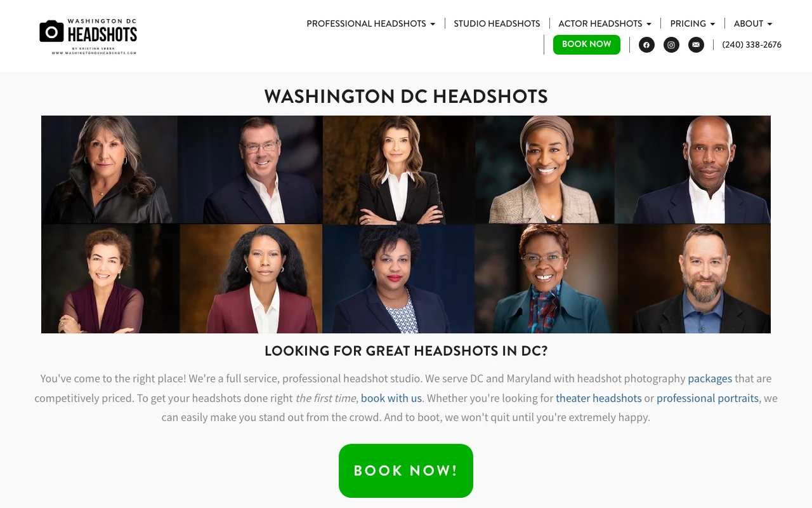The image size is (812, 508).
Task: Click the bald bearded man's headshot photo
Action: pos(695,279)
